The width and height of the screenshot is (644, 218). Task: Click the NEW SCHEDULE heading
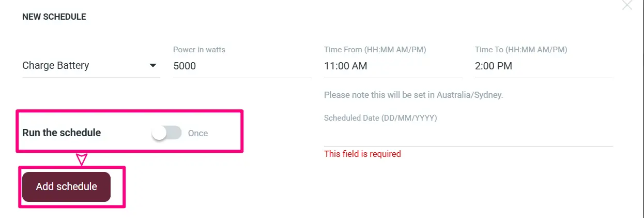(54, 17)
